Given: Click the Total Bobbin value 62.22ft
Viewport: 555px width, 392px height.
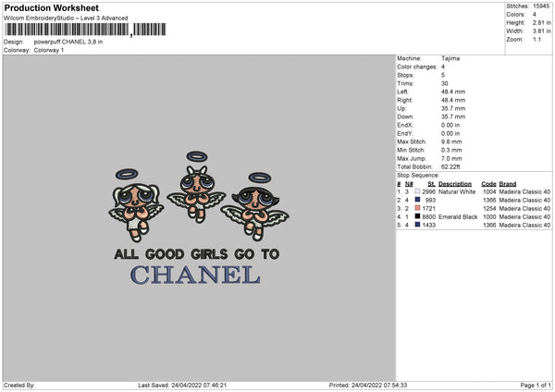Looking at the screenshot, I should (x=450, y=166).
